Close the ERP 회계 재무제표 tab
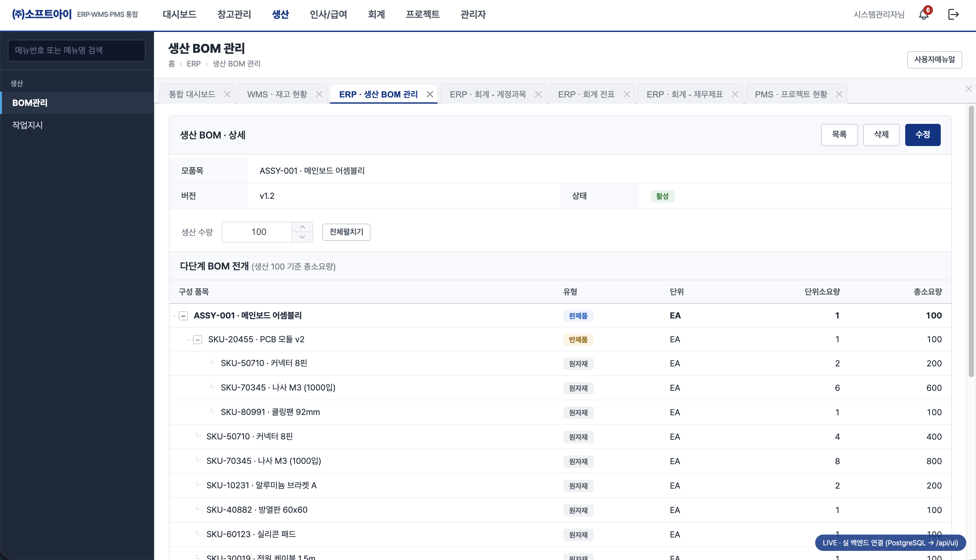 click(735, 94)
